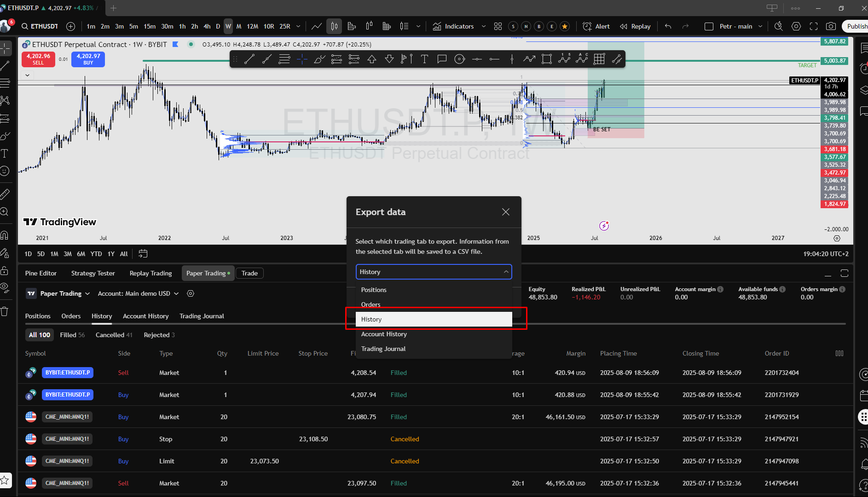The width and height of the screenshot is (868, 497).
Task: Open the columns settings icon in the table header
Action: click(839, 353)
